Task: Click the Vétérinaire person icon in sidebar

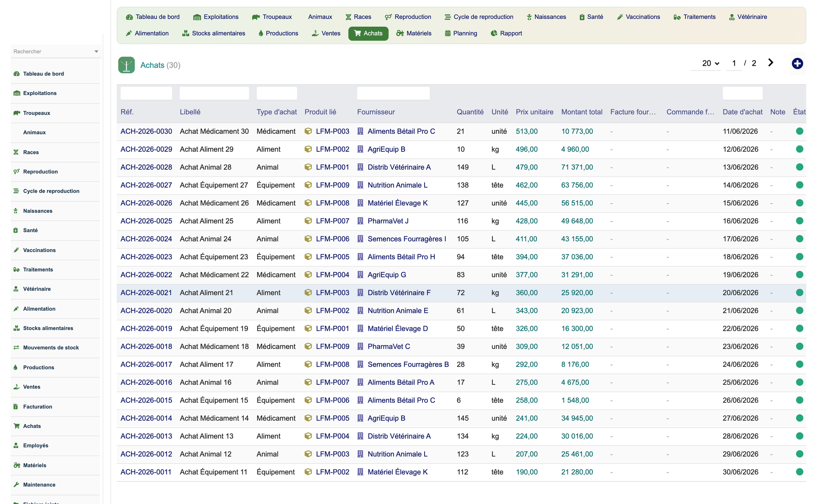Action: 16,289
